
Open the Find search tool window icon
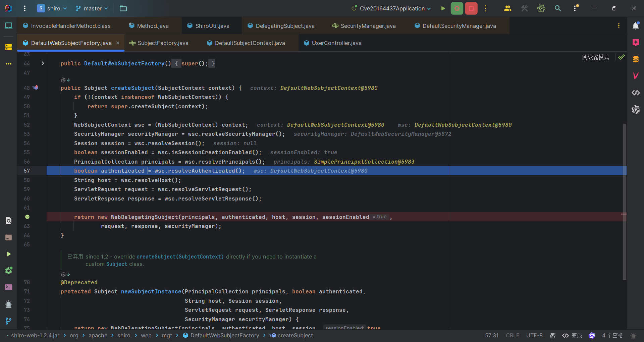pyautogui.click(x=9, y=220)
